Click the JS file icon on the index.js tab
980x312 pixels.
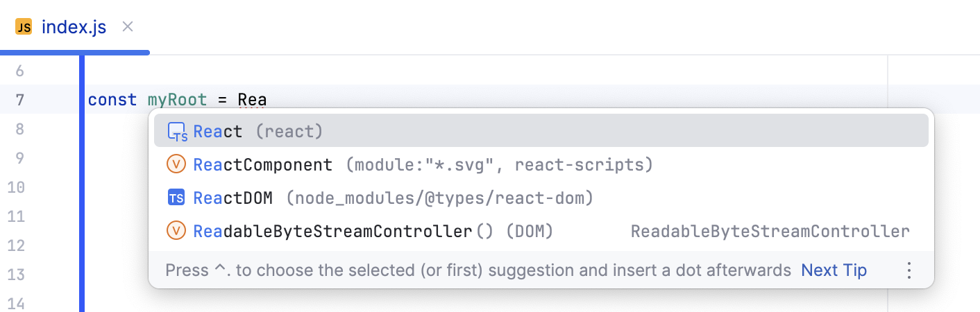point(24,27)
